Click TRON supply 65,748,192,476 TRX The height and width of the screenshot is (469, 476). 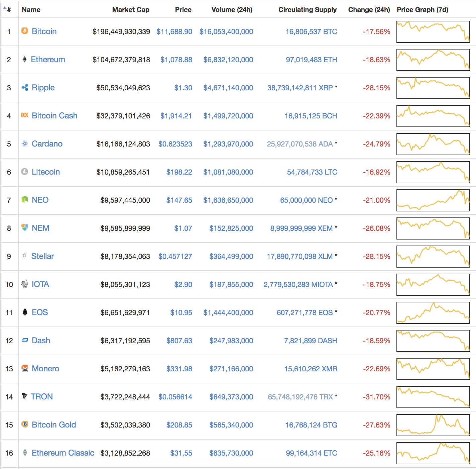click(301, 397)
